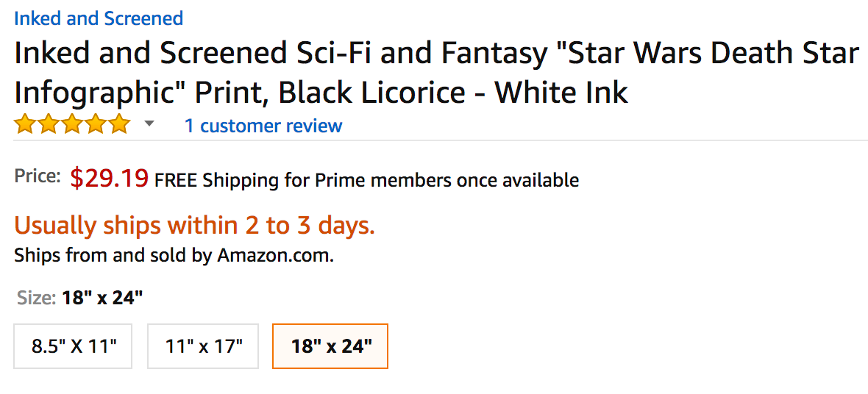Click the gray Size: label

(x=36, y=298)
